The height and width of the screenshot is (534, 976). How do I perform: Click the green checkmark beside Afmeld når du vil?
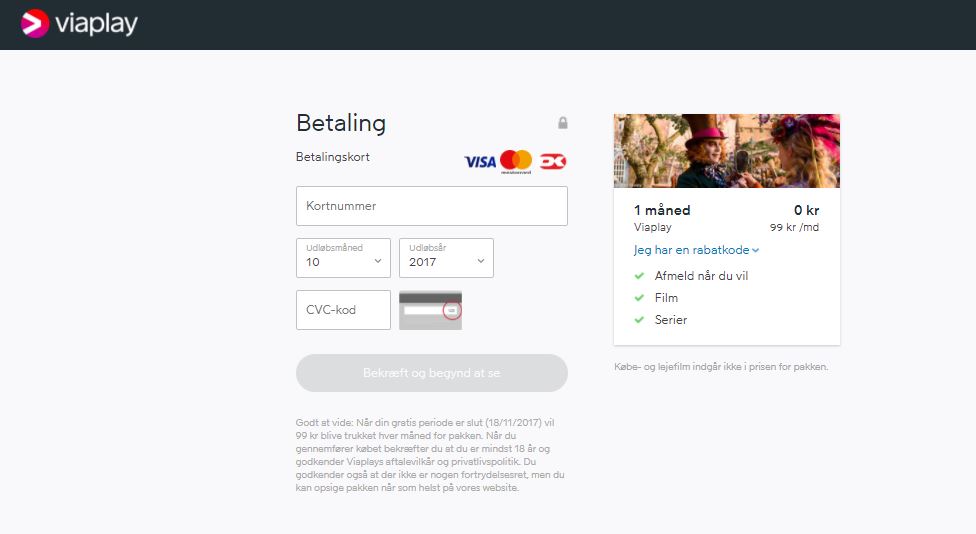click(639, 276)
